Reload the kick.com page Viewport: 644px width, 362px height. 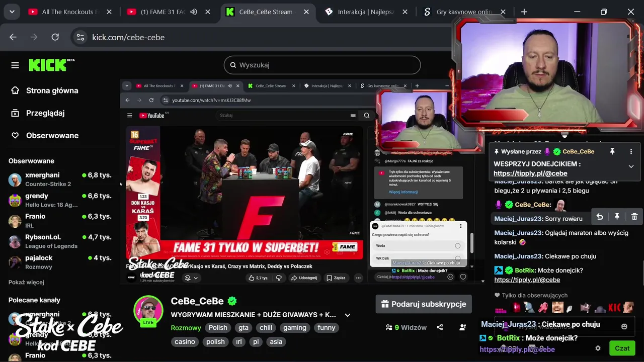(x=55, y=37)
